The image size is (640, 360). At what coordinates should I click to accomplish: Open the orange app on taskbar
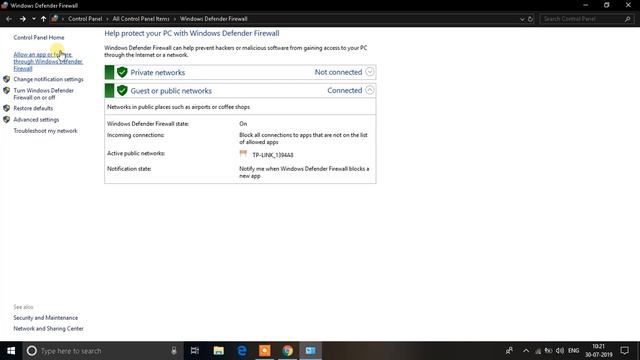click(264, 351)
